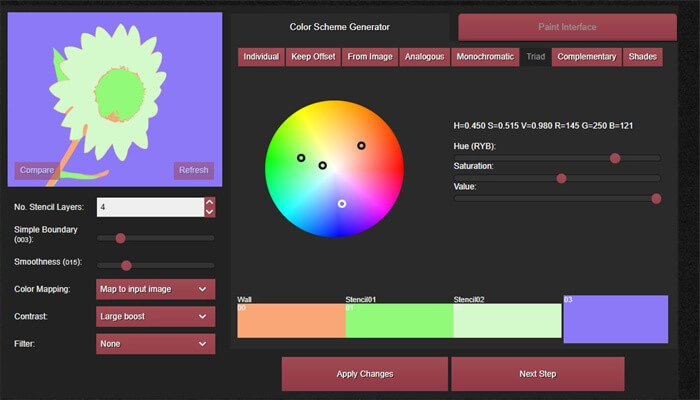Select the orange Wall color swatch
Image resolution: width=700 pixels, height=400 pixels.
pos(291,322)
